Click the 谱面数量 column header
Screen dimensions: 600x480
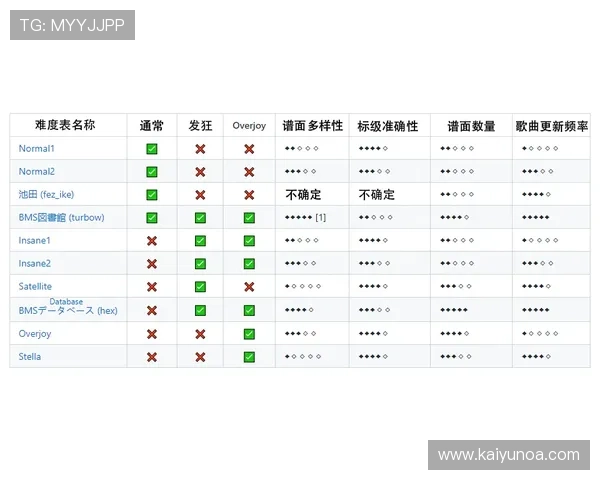[471, 126]
